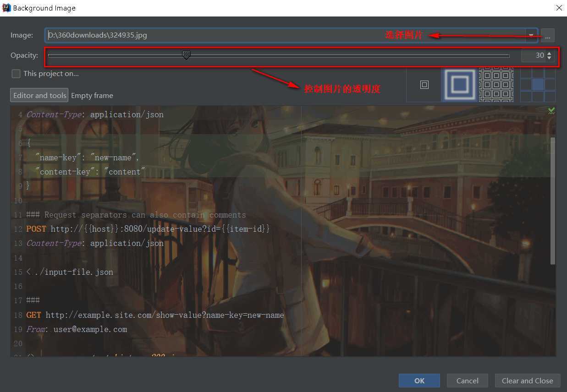567x392 pixels.
Task: Anchor the image to the bottom-center grid cell
Action: [x=538, y=96]
